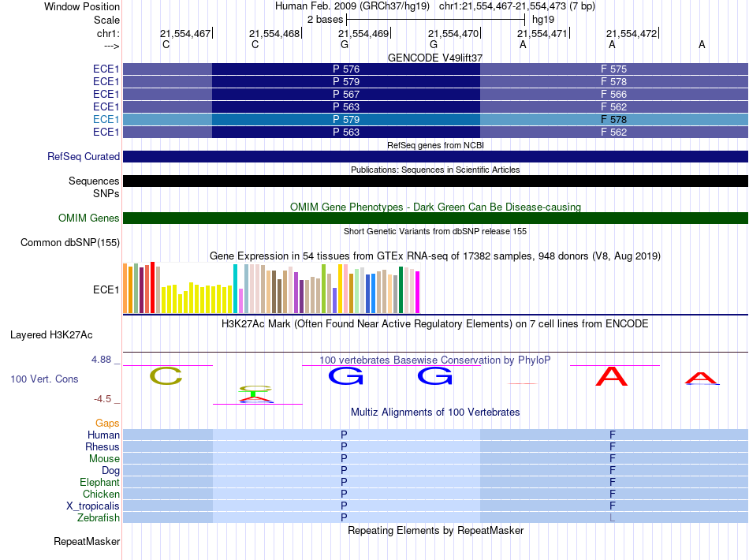Screen dimensions: 749x560
Task: Select the Human alignment row label
Action: tap(103, 435)
